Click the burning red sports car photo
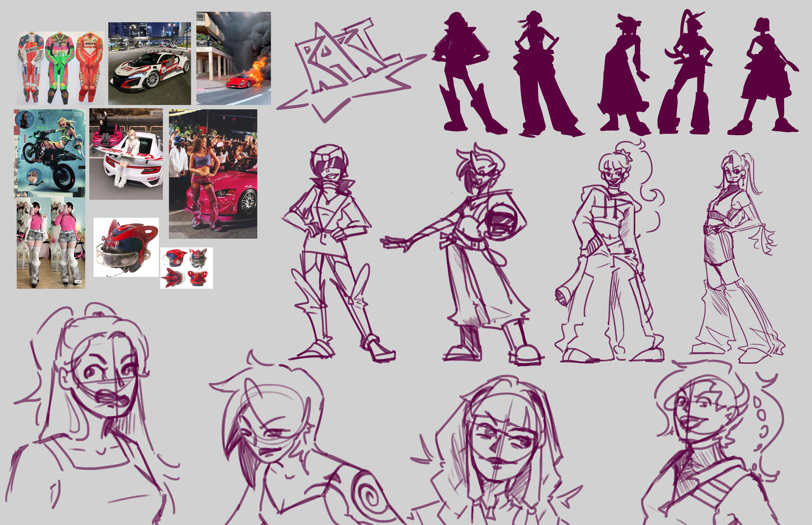Viewport: 812px width, 525px height. coord(233,58)
